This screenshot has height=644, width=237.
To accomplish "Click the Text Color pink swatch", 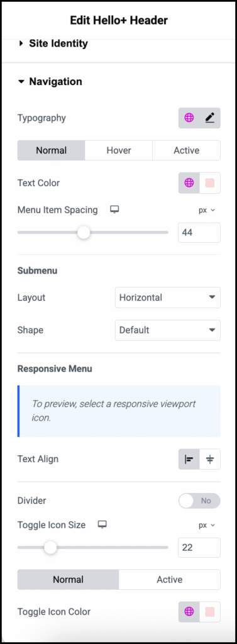I will pos(210,183).
